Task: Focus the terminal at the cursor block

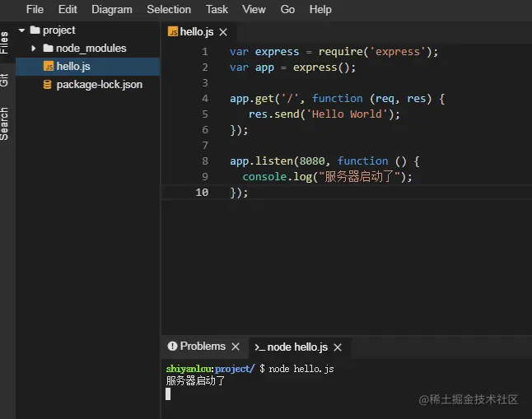Action: point(168,394)
